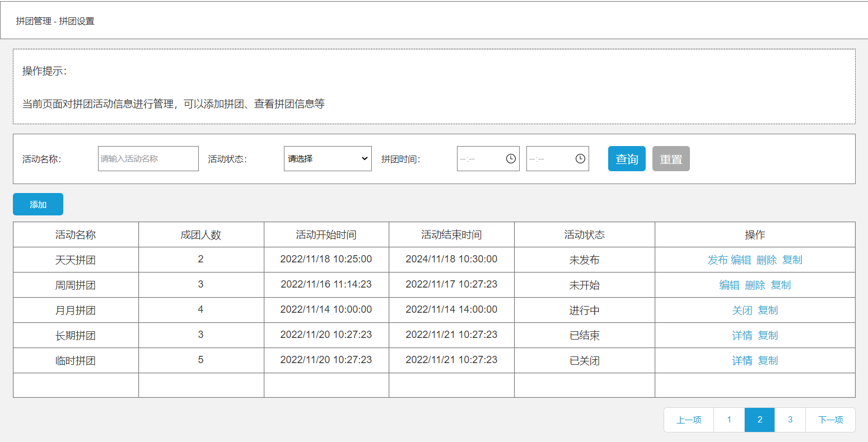Click 复制 for 长期拼团
The height and width of the screenshot is (442, 868).
768,335
